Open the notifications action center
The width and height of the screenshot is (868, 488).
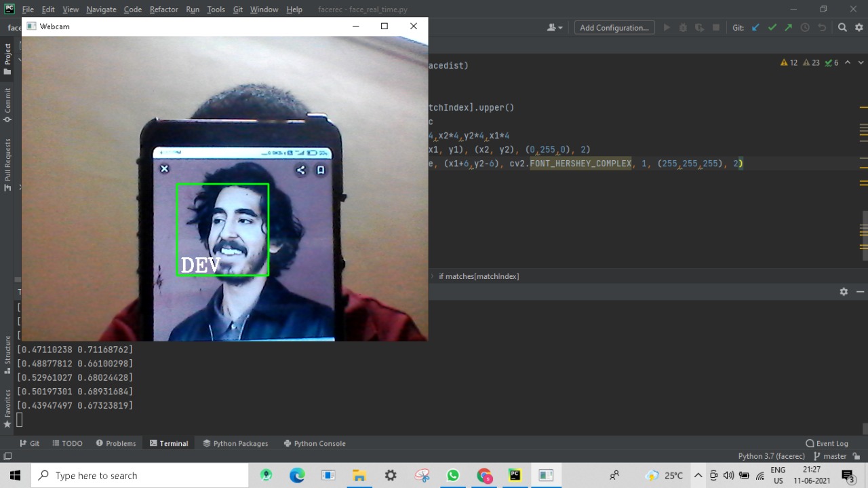tap(848, 475)
